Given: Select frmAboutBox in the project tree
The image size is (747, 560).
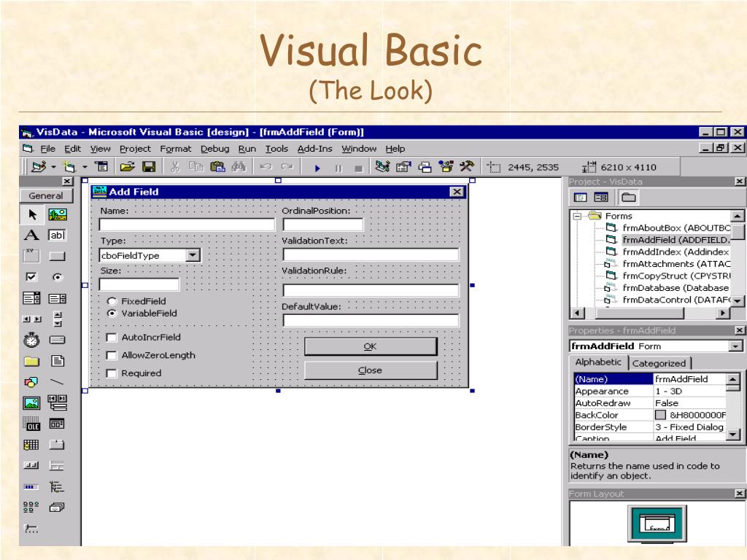Looking at the screenshot, I should (676, 228).
